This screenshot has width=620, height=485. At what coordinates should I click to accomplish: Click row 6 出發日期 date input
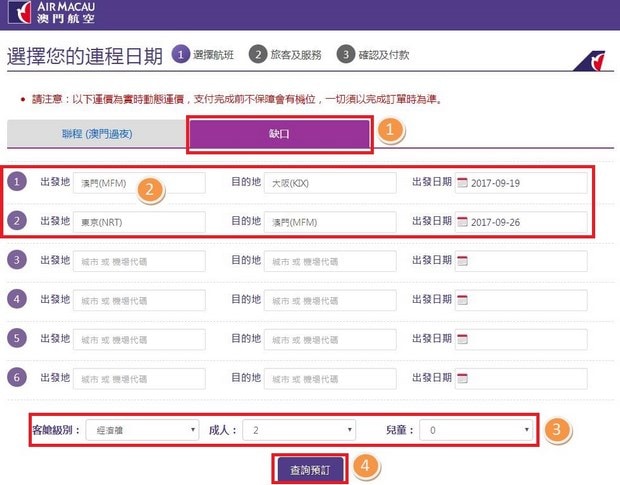coord(521,378)
